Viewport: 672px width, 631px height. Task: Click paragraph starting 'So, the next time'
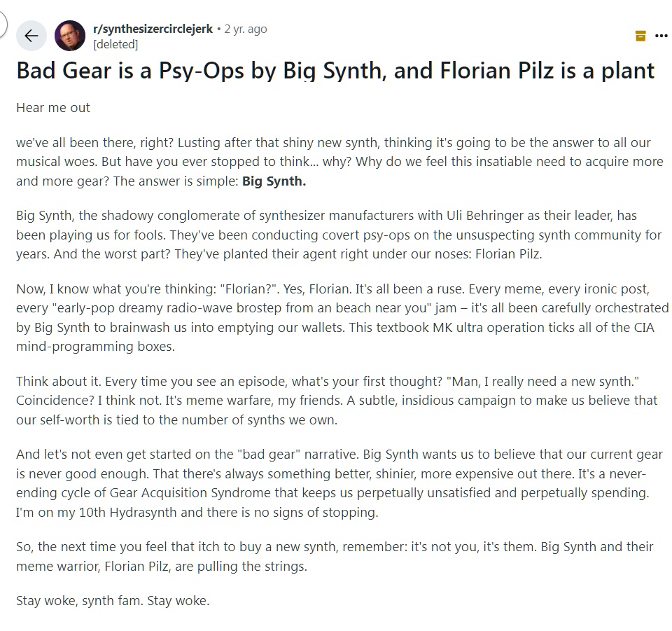(x=335, y=556)
